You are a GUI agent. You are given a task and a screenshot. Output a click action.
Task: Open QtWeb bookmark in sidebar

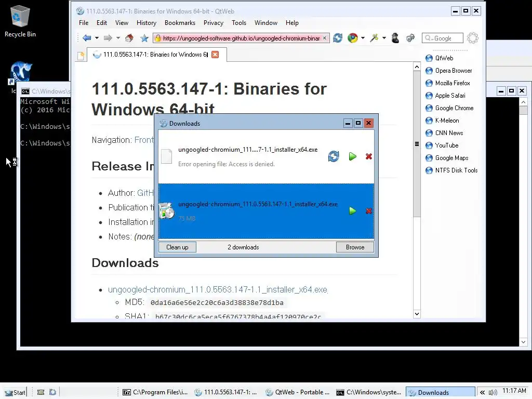point(440,58)
